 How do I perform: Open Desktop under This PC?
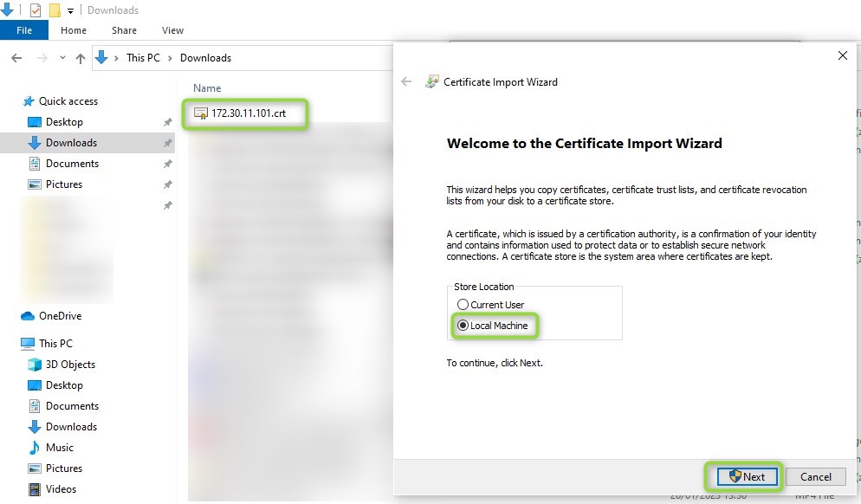pos(64,385)
